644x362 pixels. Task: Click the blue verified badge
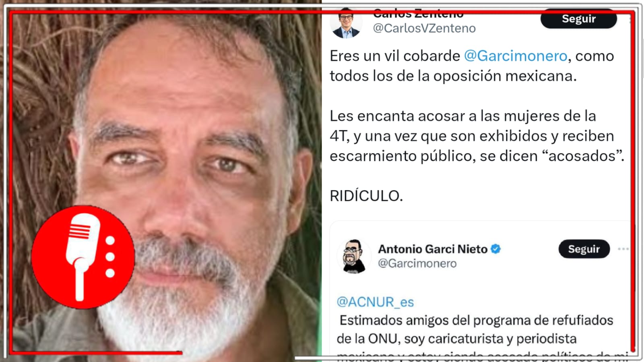coord(496,249)
